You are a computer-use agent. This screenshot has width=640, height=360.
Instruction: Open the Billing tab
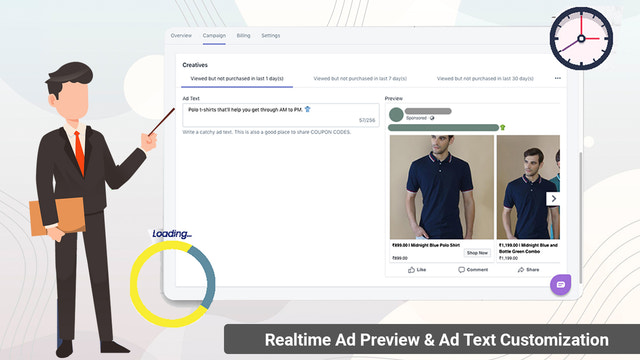point(243,36)
